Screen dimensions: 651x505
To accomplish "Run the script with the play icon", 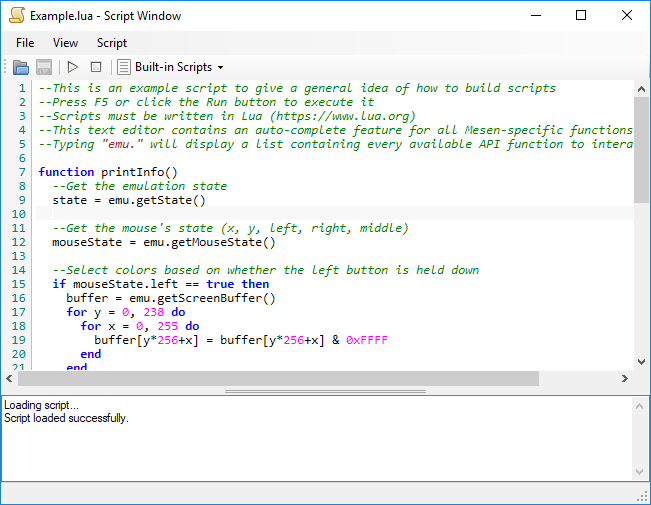I will click(73, 67).
